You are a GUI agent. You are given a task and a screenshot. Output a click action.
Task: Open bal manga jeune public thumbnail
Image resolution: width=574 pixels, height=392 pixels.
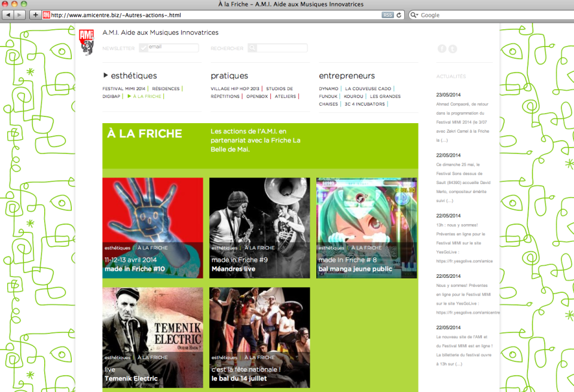pos(367,228)
